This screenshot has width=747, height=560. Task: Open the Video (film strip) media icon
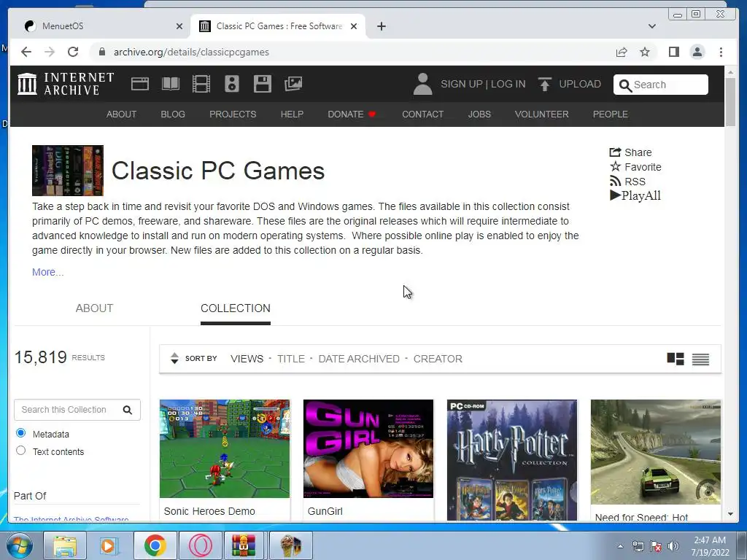[x=201, y=84]
